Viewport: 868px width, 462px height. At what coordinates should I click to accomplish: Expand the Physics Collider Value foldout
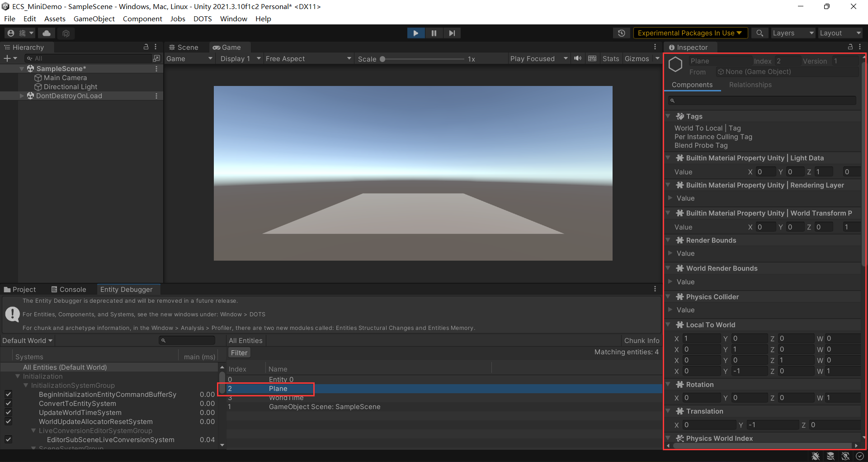pyautogui.click(x=670, y=310)
